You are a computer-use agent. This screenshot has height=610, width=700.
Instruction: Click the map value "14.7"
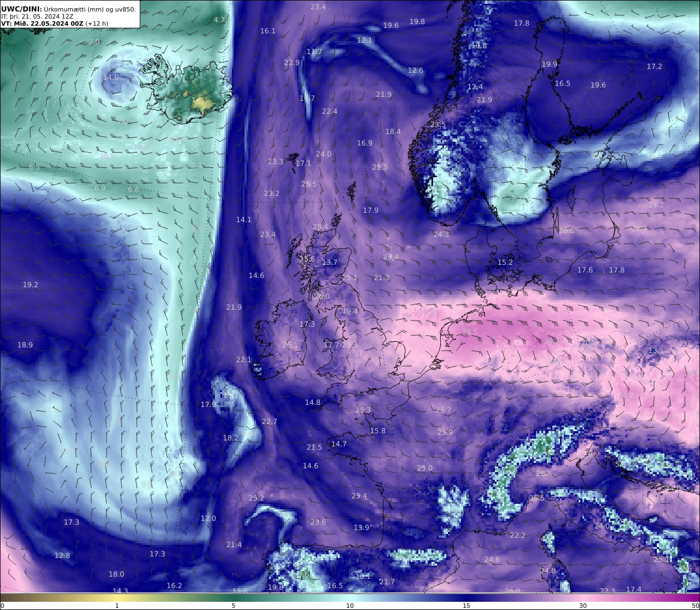click(339, 444)
